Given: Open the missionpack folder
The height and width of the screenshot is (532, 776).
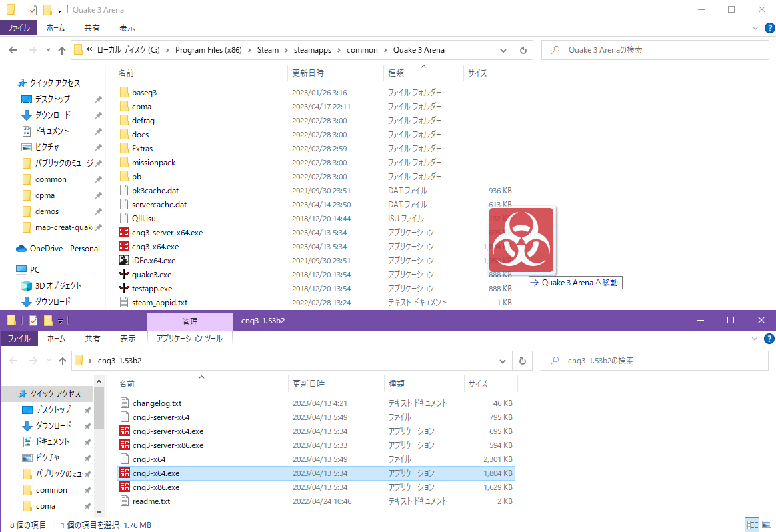Looking at the screenshot, I should coord(153,162).
